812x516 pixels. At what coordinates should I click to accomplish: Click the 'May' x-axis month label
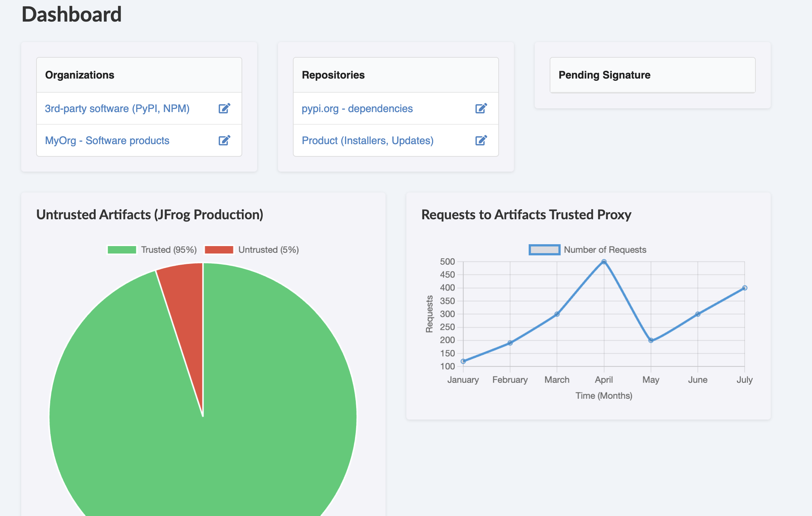click(651, 380)
